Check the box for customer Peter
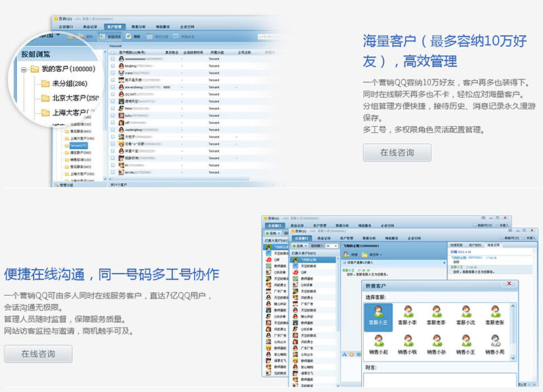Viewport: 543px width, 392px height. pyautogui.click(x=113, y=109)
